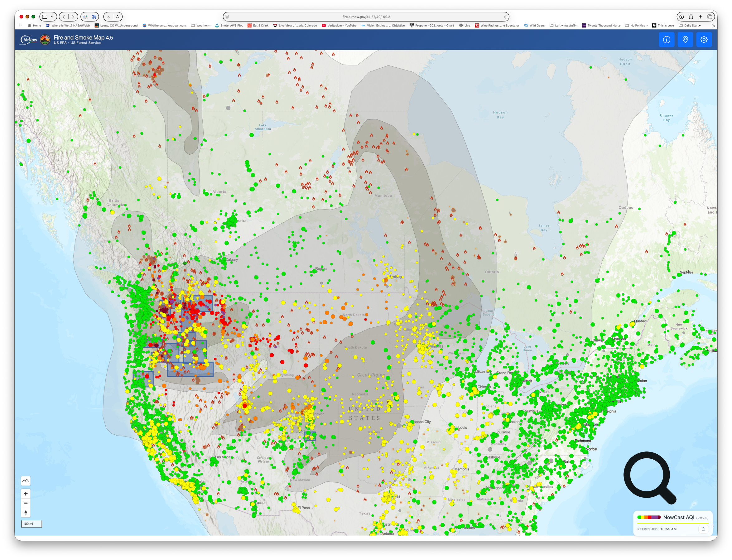732x560 pixels.
Task: Click the Calgary city label
Action: (232, 259)
